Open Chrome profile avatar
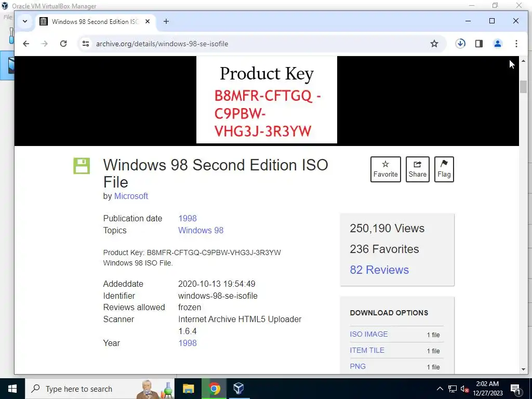The height and width of the screenshot is (399, 532). 498,44
